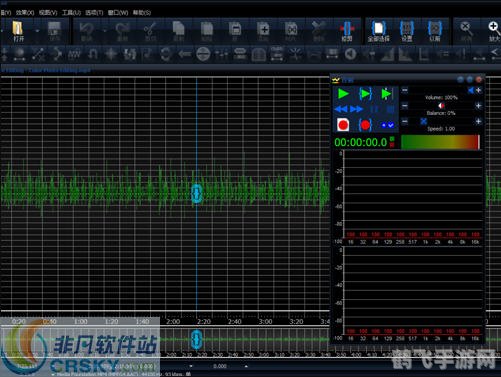Click the horseshoe-shaped effect icon
The width and height of the screenshot is (501, 377).
pyautogui.click(x=92, y=54)
